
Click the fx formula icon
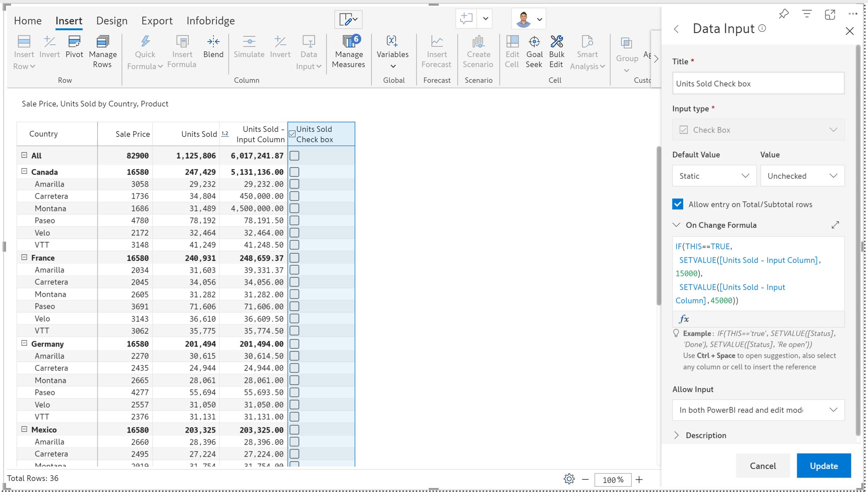click(x=684, y=319)
